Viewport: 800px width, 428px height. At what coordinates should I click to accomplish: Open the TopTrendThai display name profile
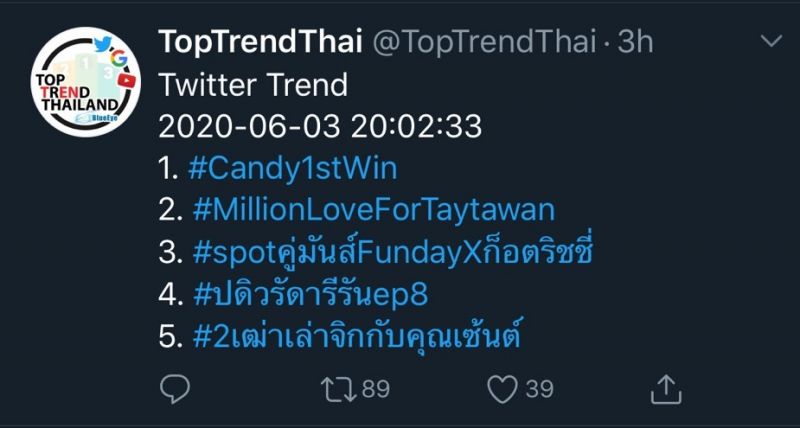pos(260,42)
